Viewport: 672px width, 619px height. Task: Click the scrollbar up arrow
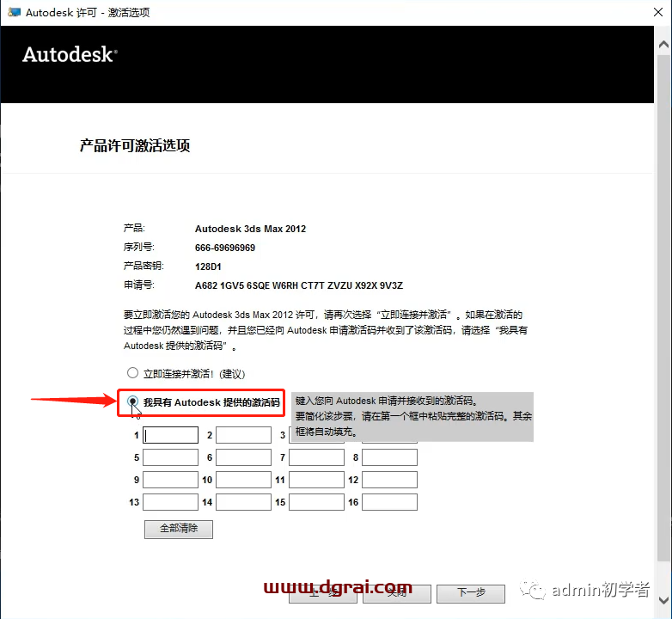[663, 44]
